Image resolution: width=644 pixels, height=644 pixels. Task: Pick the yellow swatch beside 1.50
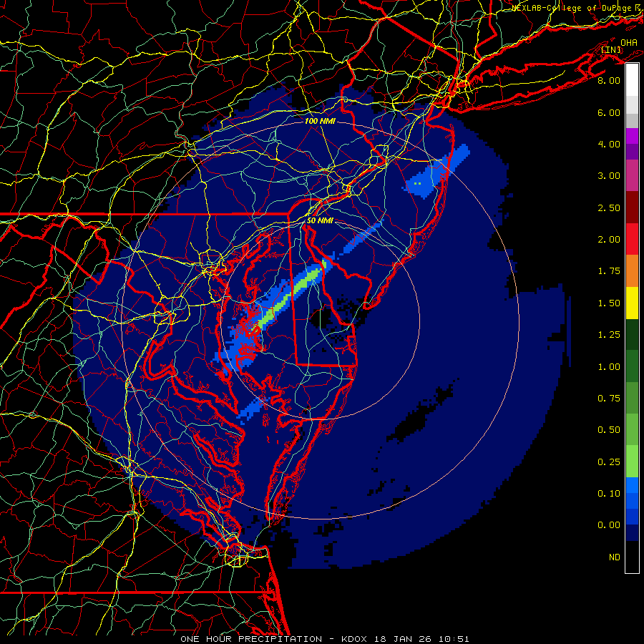tap(632, 303)
